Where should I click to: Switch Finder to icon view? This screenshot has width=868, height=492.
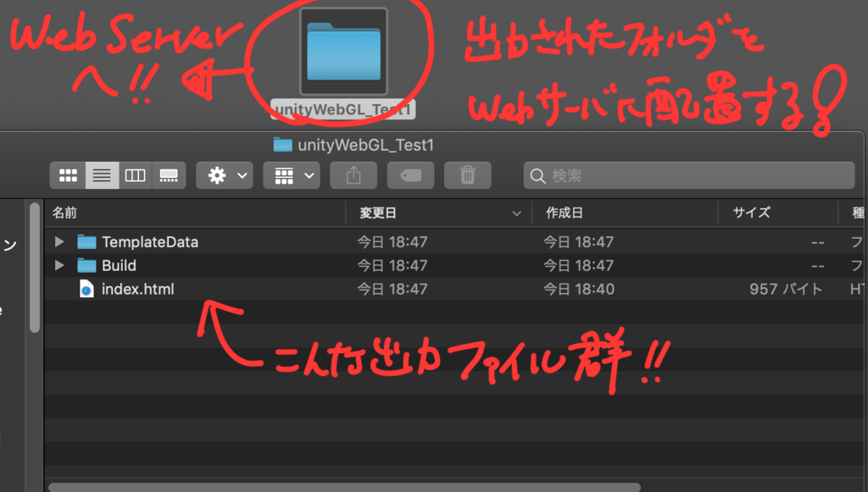click(x=68, y=176)
